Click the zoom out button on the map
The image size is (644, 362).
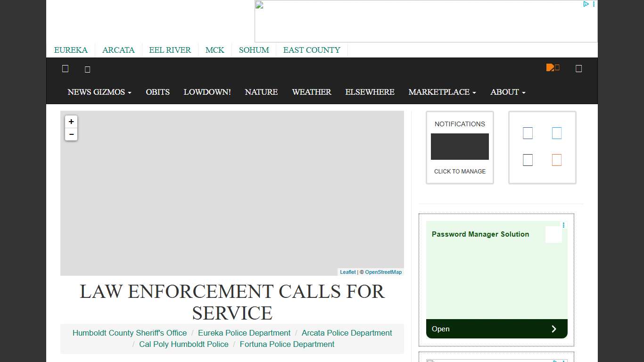click(x=71, y=134)
